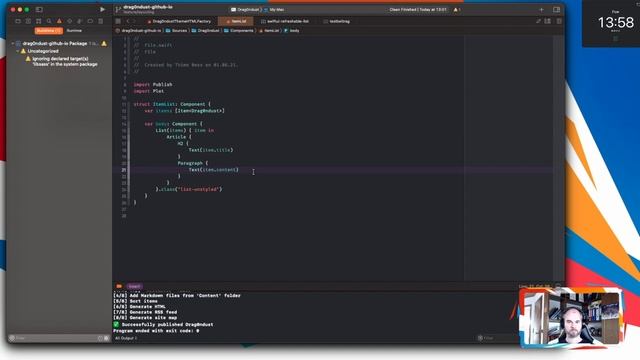Click the Text(item.title) line
The height and width of the screenshot is (360, 640).
coord(211,150)
